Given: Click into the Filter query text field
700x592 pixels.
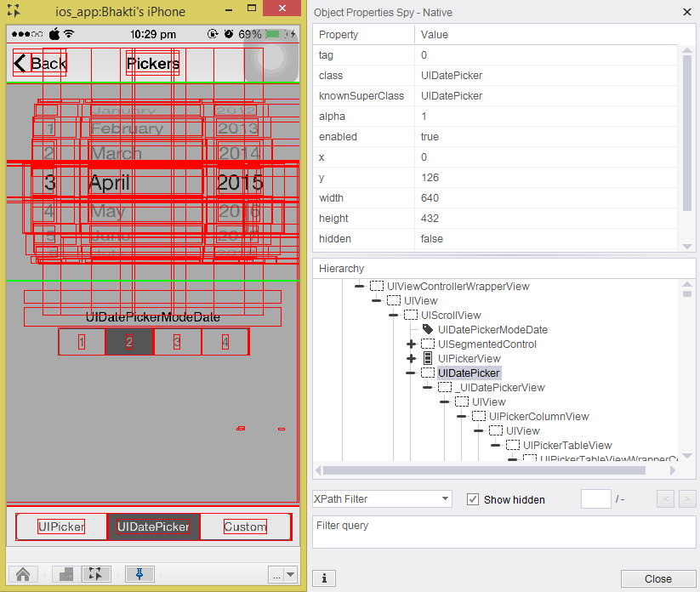Looking at the screenshot, I should (504, 532).
